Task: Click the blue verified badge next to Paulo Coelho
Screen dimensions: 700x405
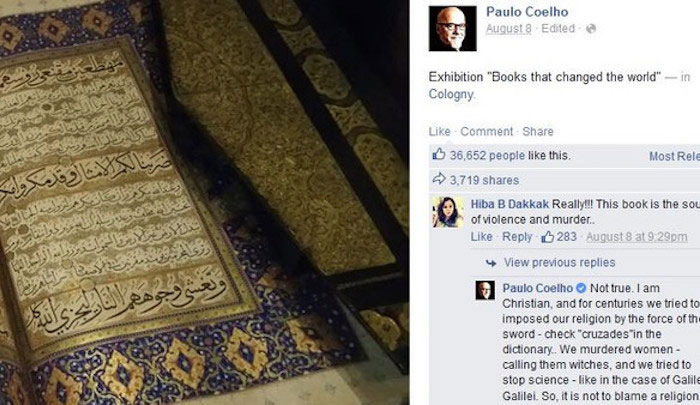Action: tap(581, 288)
